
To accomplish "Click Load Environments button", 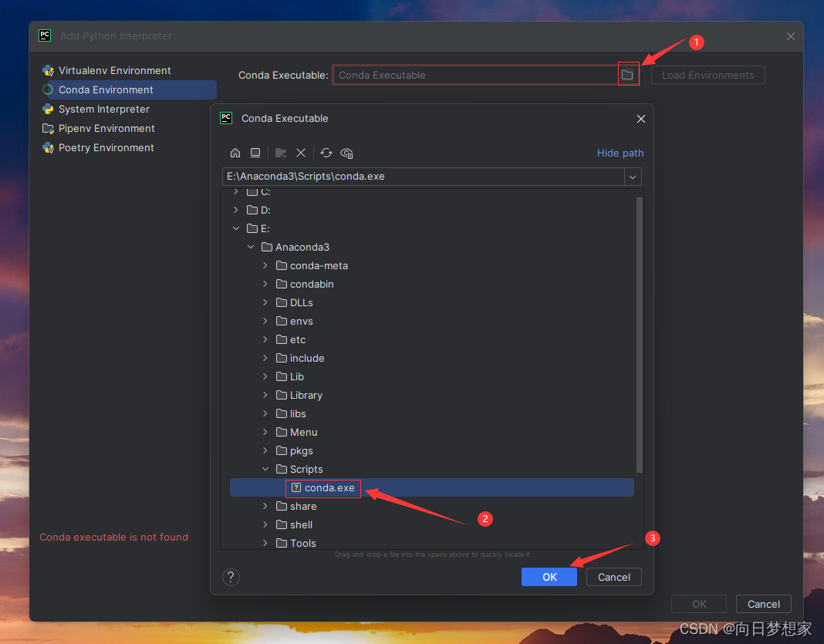I will click(x=707, y=75).
